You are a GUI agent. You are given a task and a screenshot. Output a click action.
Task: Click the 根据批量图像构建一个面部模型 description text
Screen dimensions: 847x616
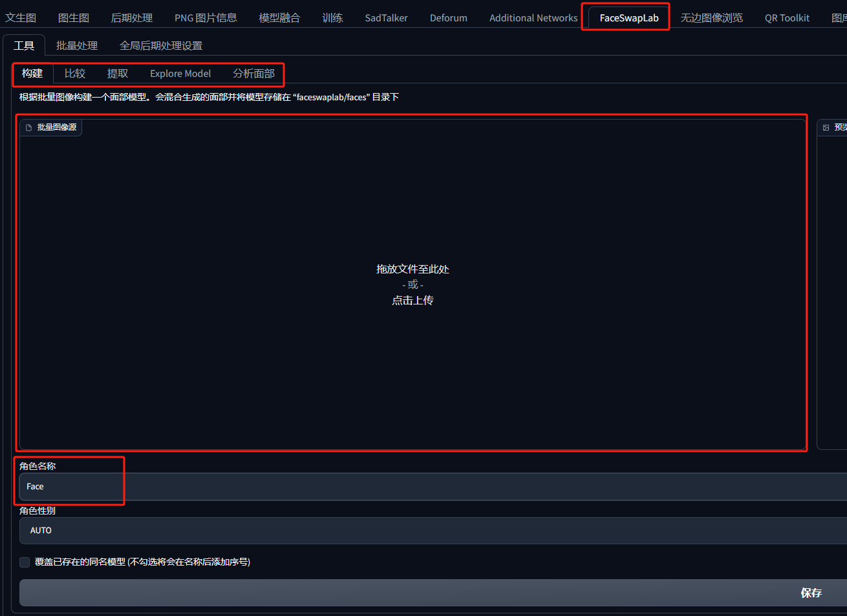(x=209, y=97)
